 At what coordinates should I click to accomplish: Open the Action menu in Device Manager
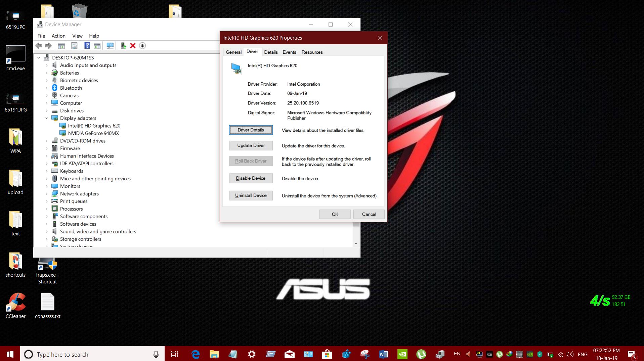click(x=58, y=36)
